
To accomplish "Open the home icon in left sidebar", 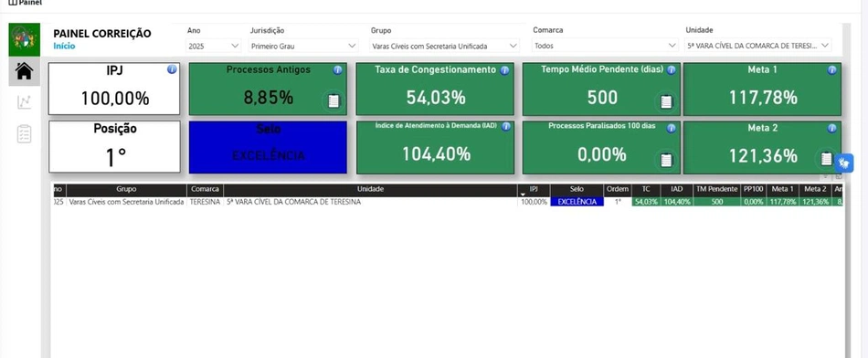I will pos(25,71).
